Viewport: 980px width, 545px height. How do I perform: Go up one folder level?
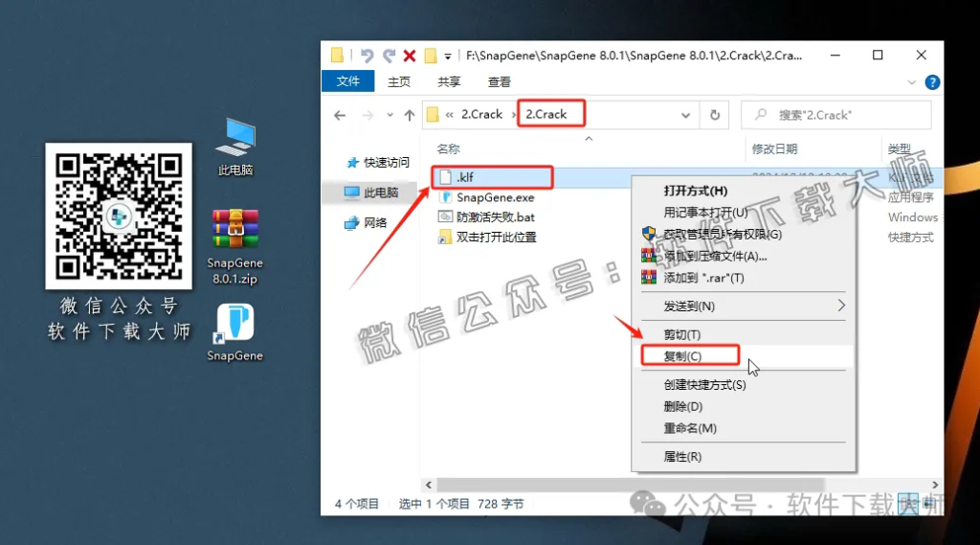410,115
